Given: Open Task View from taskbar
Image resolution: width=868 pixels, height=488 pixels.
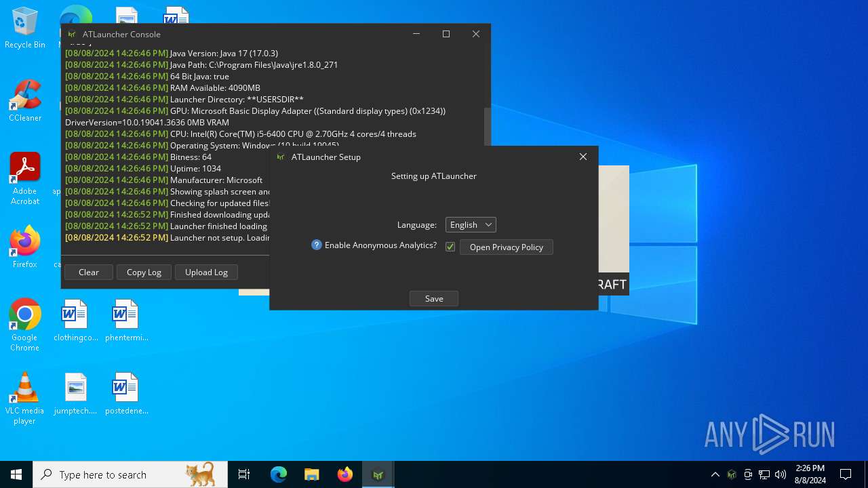Looking at the screenshot, I should tap(244, 474).
